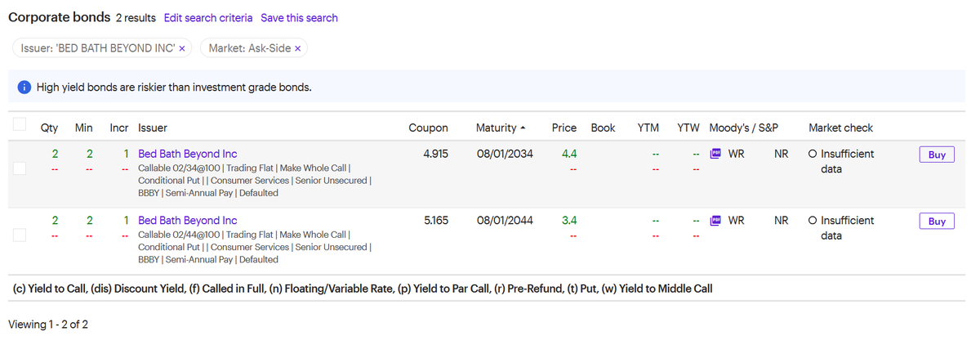Click the Book column header
The height and width of the screenshot is (345, 980).
click(x=603, y=128)
